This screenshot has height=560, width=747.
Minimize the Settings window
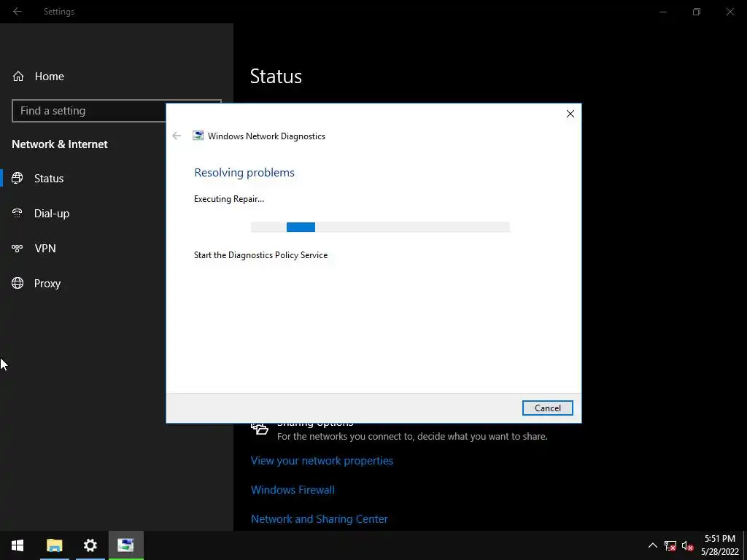click(x=662, y=12)
